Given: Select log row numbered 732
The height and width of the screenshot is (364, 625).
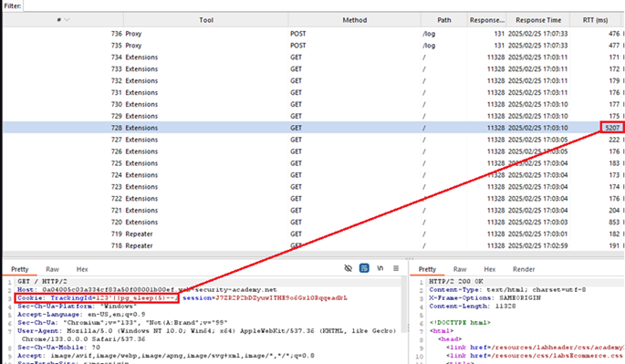Looking at the screenshot, I should tap(313, 80).
